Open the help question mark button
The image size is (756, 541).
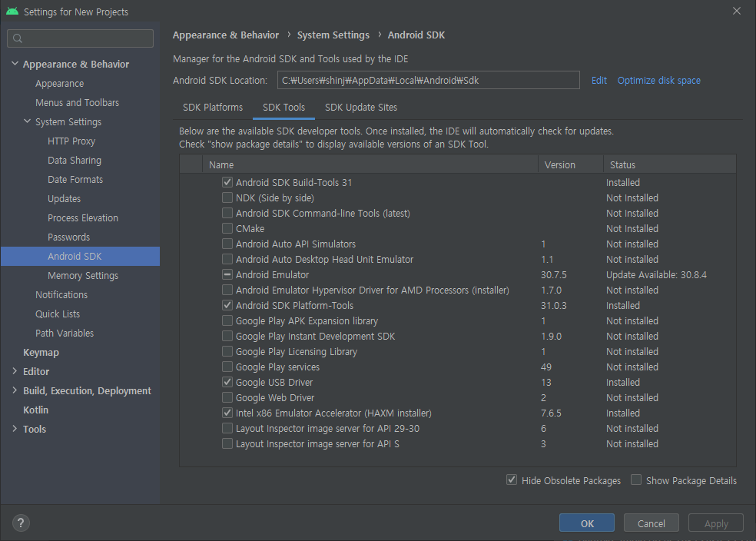[21, 523]
